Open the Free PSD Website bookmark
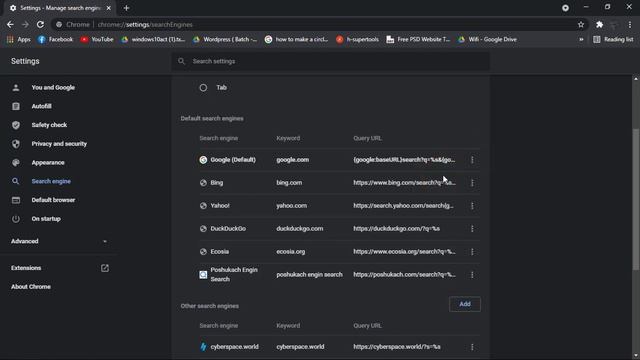 click(x=418, y=40)
